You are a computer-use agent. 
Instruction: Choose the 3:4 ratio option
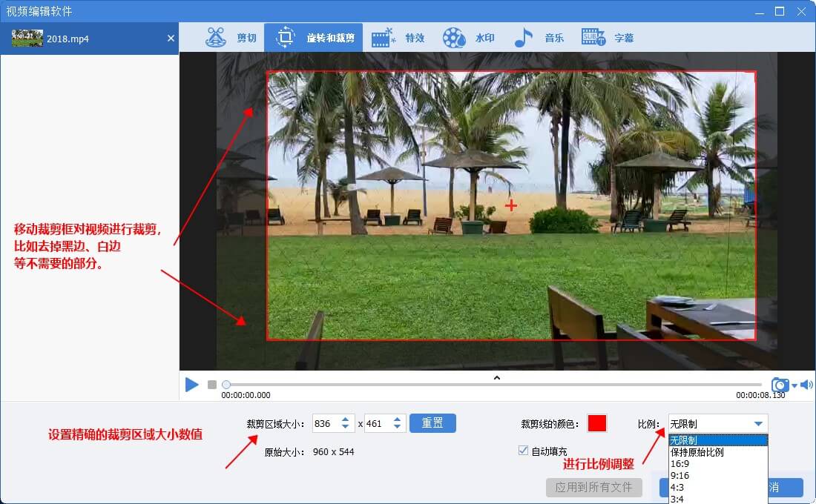click(x=717, y=499)
